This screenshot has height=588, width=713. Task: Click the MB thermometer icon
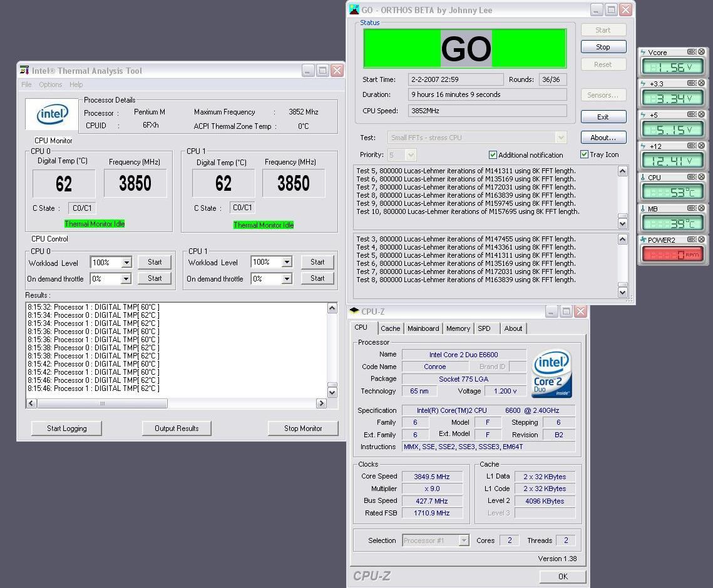643,208
